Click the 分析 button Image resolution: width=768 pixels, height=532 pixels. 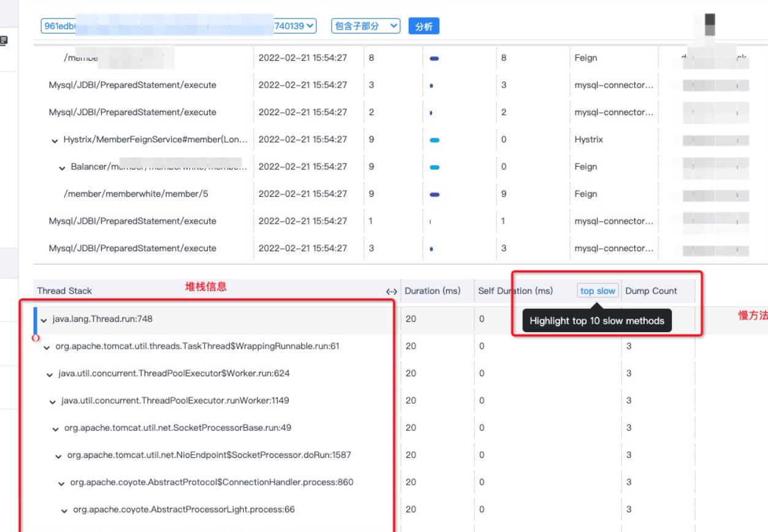tap(424, 26)
